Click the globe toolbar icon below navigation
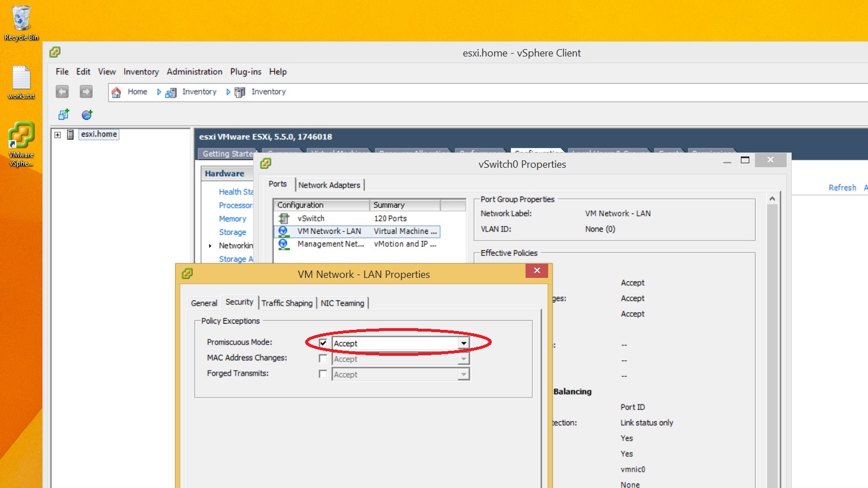This screenshot has height=488, width=868. coord(87,115)
